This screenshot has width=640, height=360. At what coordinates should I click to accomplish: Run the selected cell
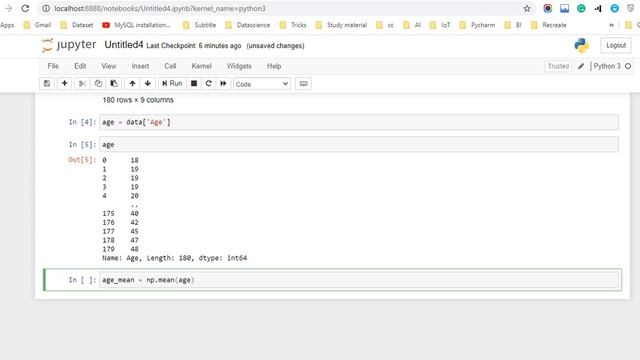pos(172,84)
